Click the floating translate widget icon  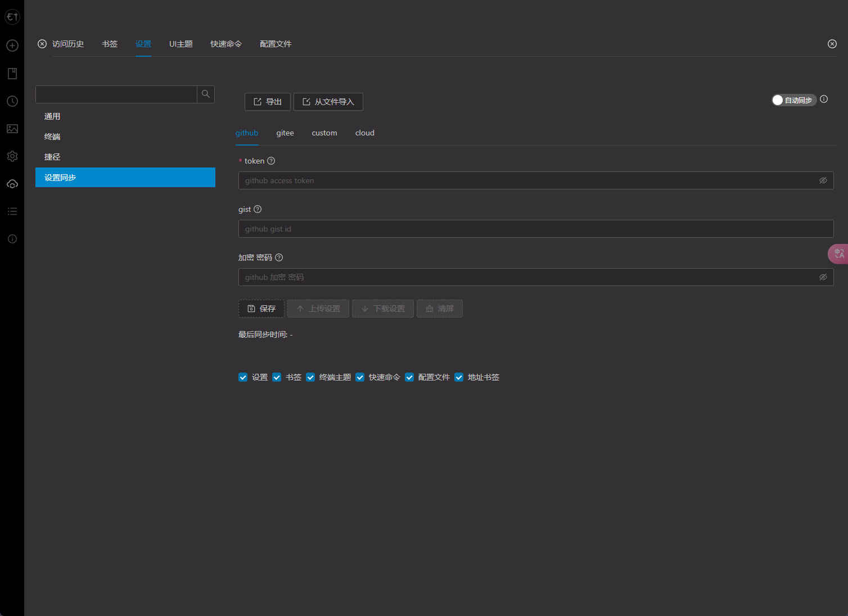[838, 254]
